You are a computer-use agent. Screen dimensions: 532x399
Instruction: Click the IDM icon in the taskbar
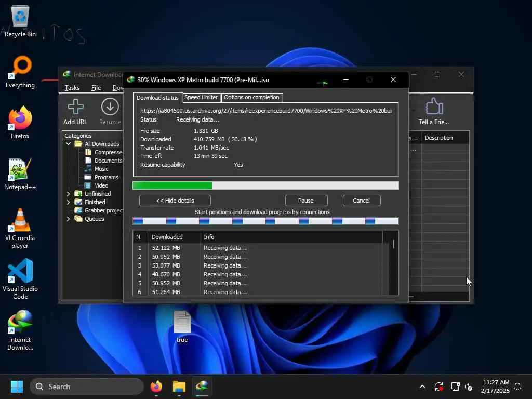(x=202, y=387)
